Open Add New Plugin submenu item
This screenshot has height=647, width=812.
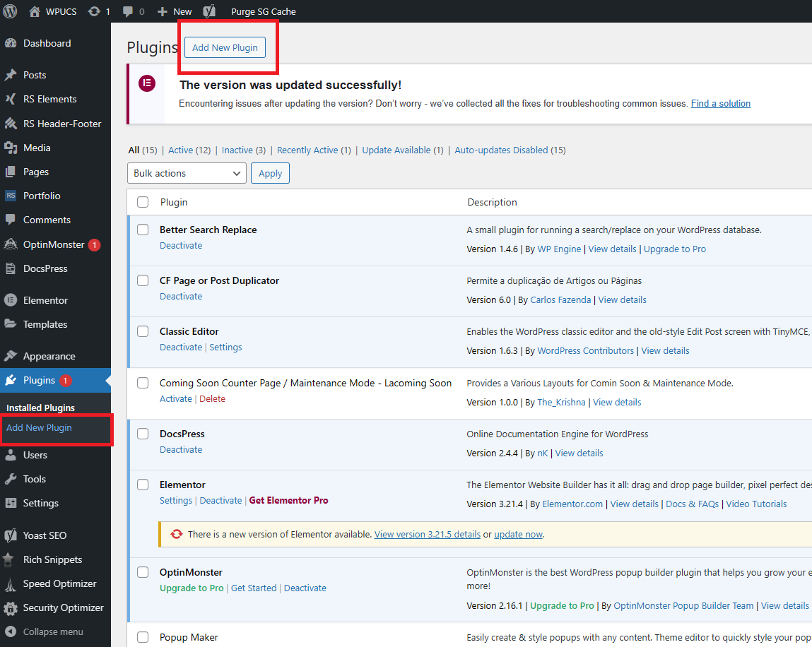(40, 428)
